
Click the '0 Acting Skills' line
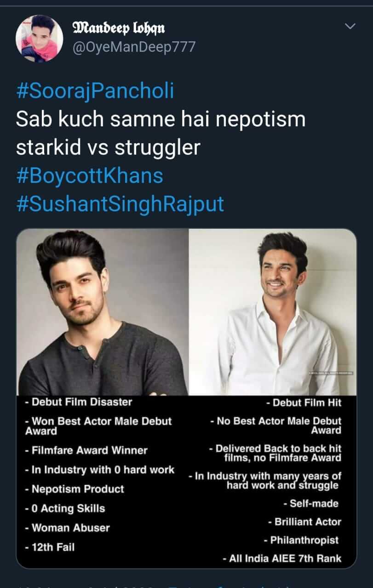pyautogui.click(x=65, y=509)
